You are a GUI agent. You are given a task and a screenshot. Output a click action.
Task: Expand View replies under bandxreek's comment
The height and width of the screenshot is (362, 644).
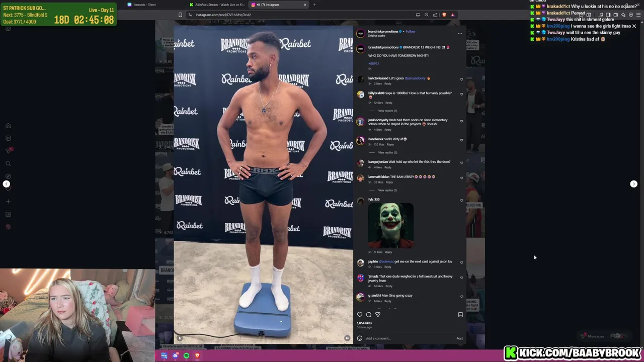(x=387, y=152)
